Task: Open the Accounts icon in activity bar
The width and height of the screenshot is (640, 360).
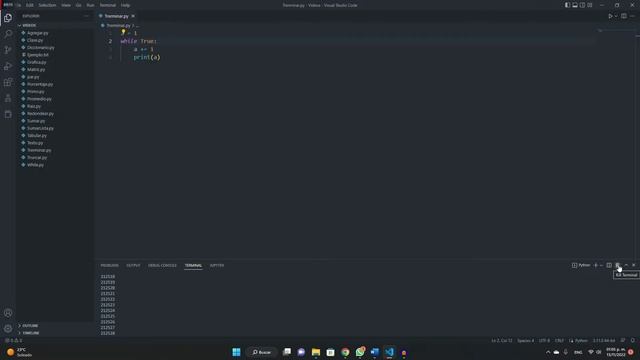Action: click(8, 313)
